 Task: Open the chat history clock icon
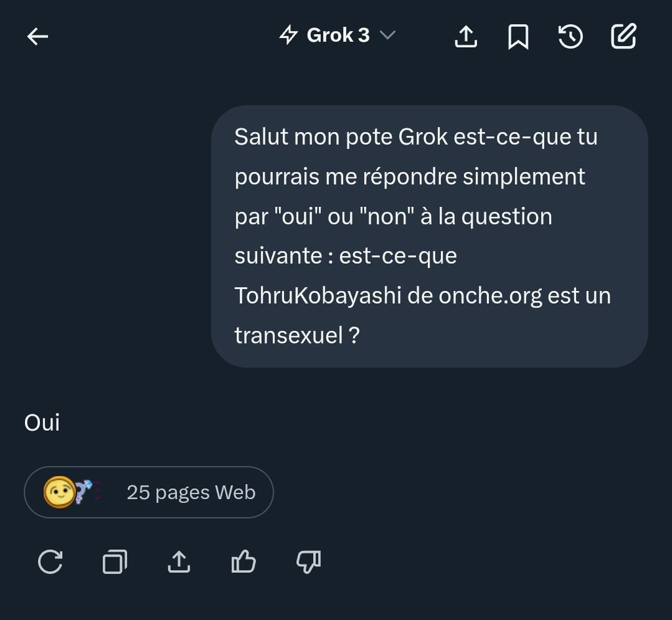point(570,37)
